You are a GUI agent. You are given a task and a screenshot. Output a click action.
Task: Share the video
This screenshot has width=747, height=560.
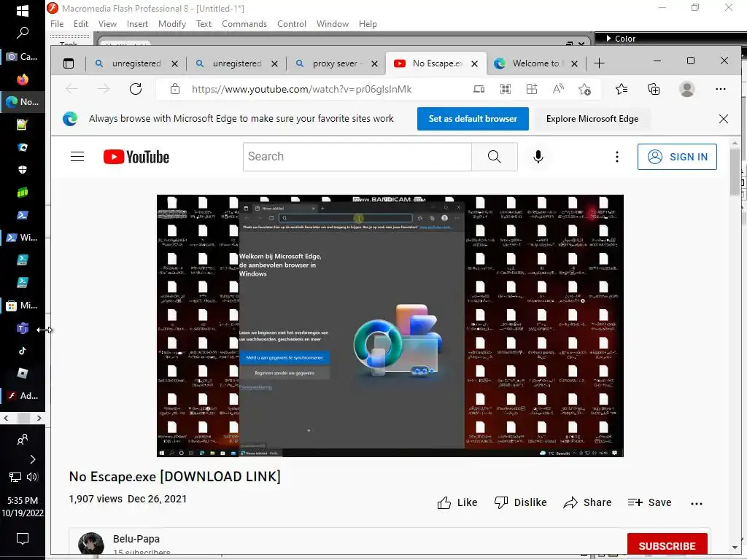click(x=587, y=502)
